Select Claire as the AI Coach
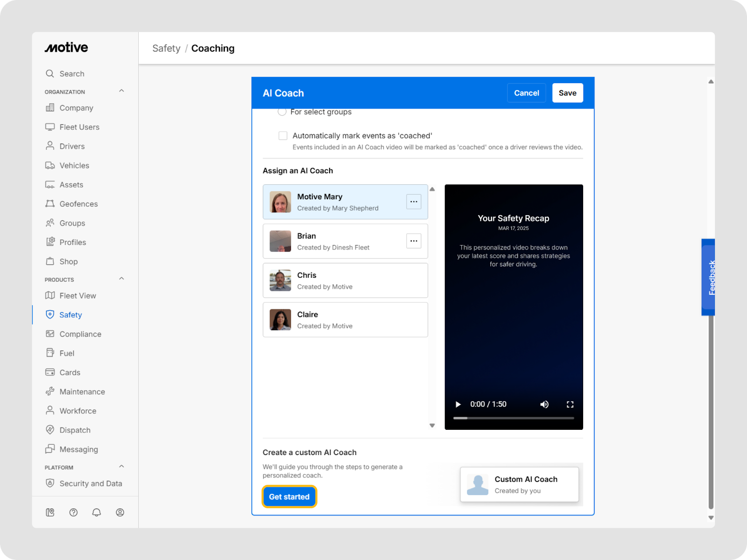The height and width of the screenshot is (560, 747). pos(345,320)
